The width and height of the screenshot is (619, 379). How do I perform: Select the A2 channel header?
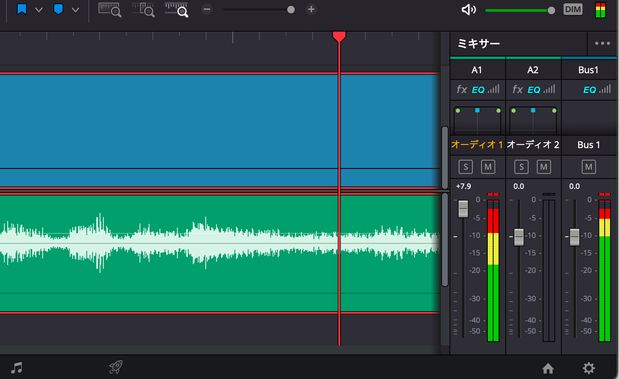(533, 70)
